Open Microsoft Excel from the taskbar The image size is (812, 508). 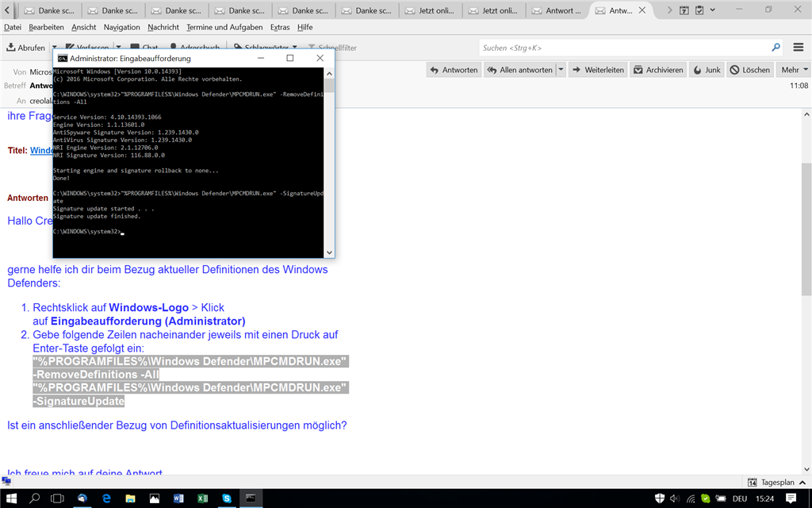(202, 498)
